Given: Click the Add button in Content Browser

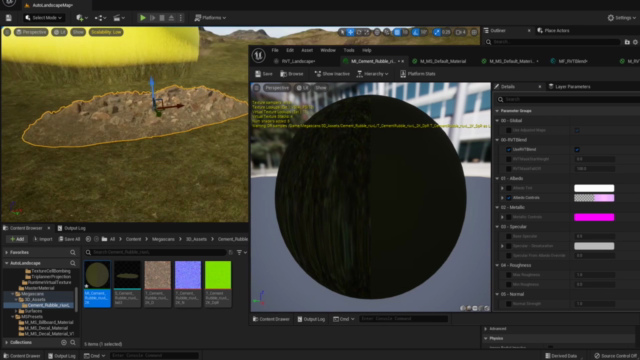Looking at the screenshot, I should tap(17, 239).
